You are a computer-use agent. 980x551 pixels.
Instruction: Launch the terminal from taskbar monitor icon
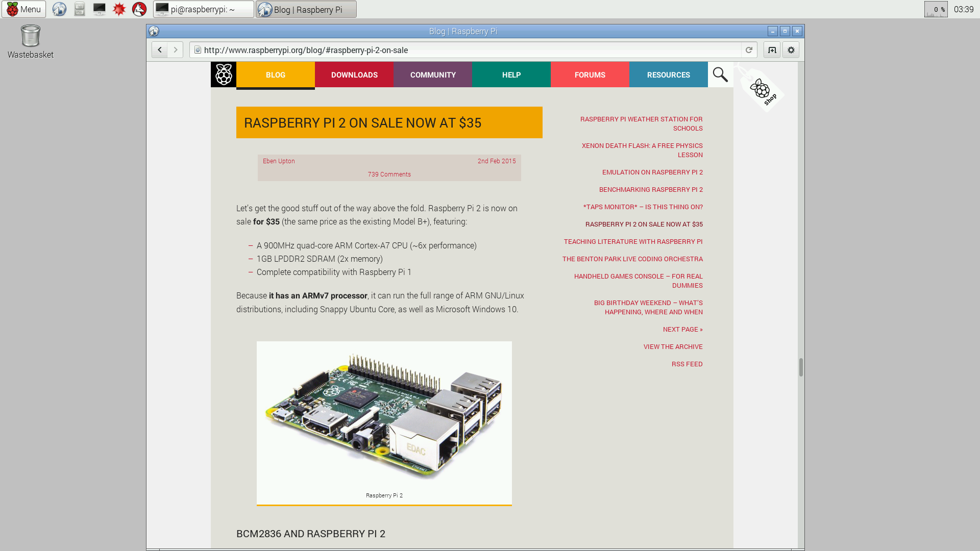pyautogui.click(x=99, y=9)
